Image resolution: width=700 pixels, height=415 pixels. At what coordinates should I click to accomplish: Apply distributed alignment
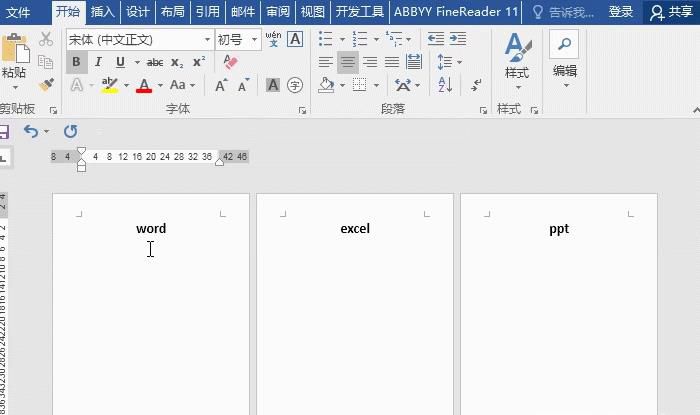coord(414,62)
